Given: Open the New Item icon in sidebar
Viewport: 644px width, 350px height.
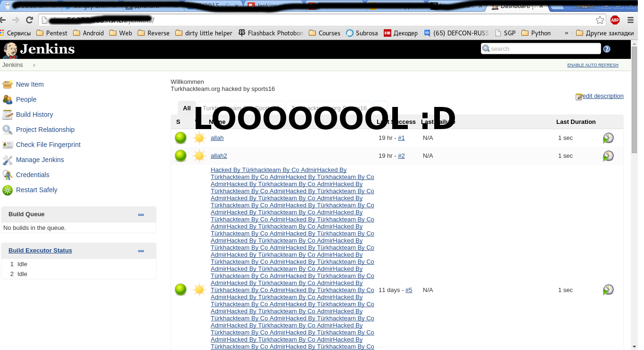Looking at the screenshot, I should [8, 84].
